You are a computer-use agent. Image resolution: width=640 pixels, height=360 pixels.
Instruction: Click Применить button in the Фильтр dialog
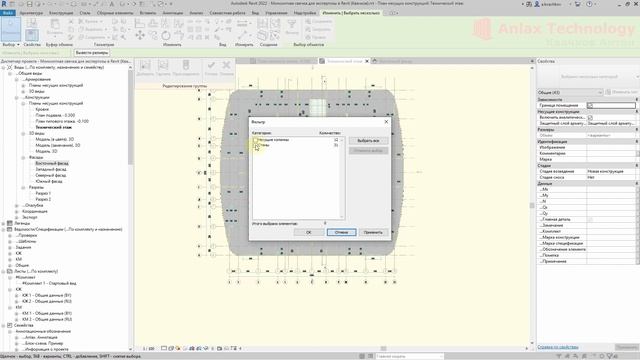click(373, 232)
